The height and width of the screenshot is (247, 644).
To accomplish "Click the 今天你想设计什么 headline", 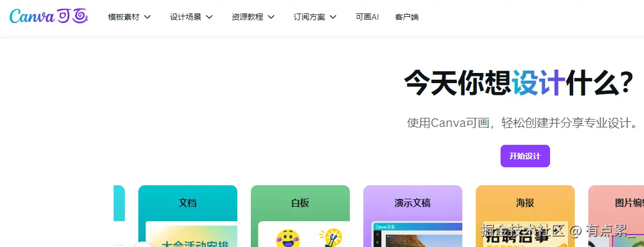I will (518, 84).
